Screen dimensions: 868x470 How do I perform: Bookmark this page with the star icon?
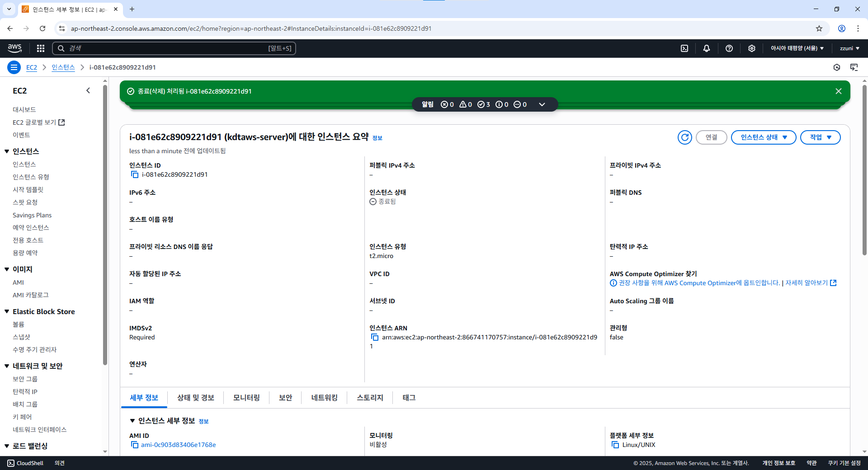pos(819,28)
